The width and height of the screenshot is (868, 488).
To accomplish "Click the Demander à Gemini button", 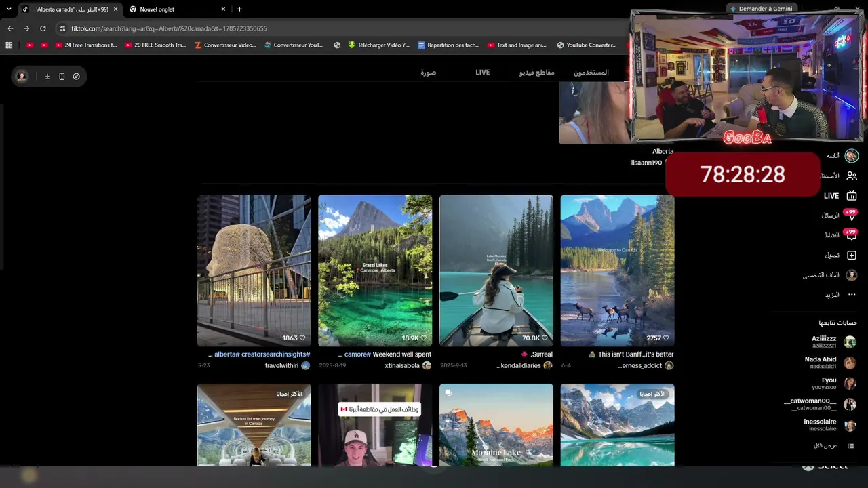I will [760, 9].
